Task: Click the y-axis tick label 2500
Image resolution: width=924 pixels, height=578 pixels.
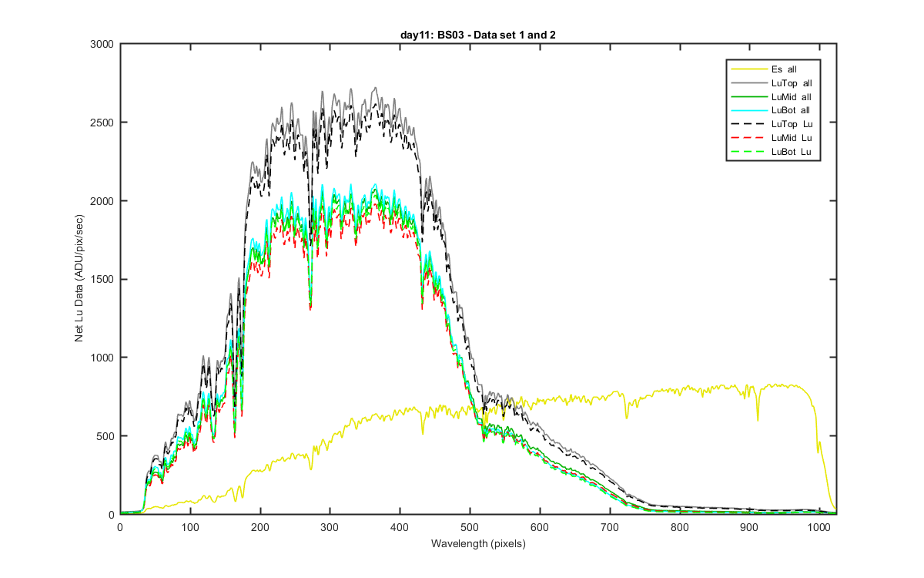Action: pos(102,123)
